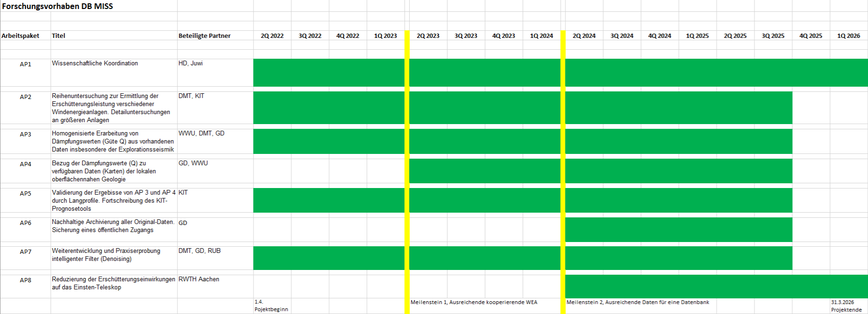868x314 pixels.
Task: Select the "1.4. Projektbeginn" note cell
Action: click(x=271, y=305)
